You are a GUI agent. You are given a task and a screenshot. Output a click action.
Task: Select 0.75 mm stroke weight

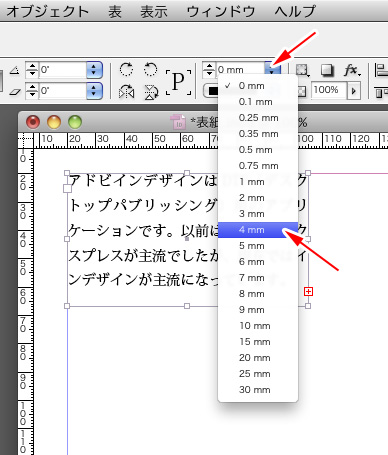(258, 166)
